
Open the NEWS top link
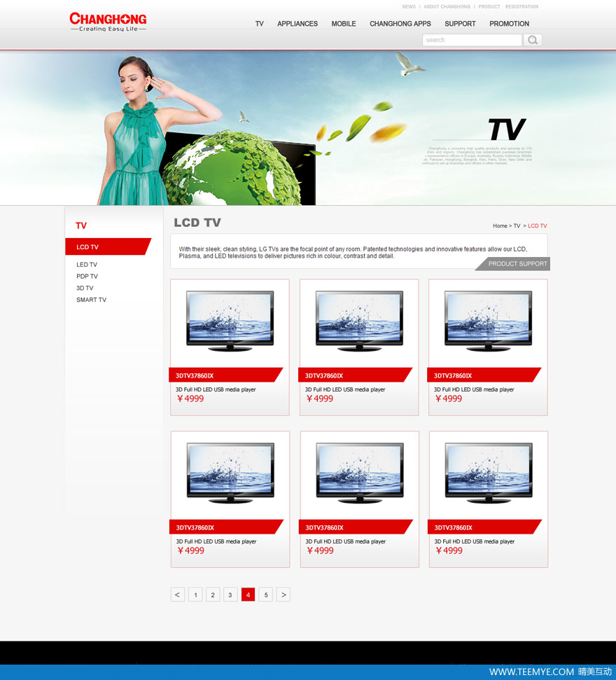408,6
